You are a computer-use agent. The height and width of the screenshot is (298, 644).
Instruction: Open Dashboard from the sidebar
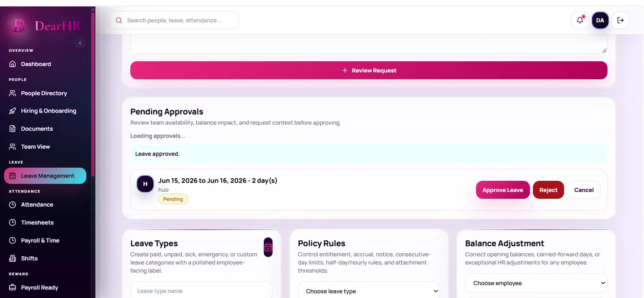(x=45, y=64)
